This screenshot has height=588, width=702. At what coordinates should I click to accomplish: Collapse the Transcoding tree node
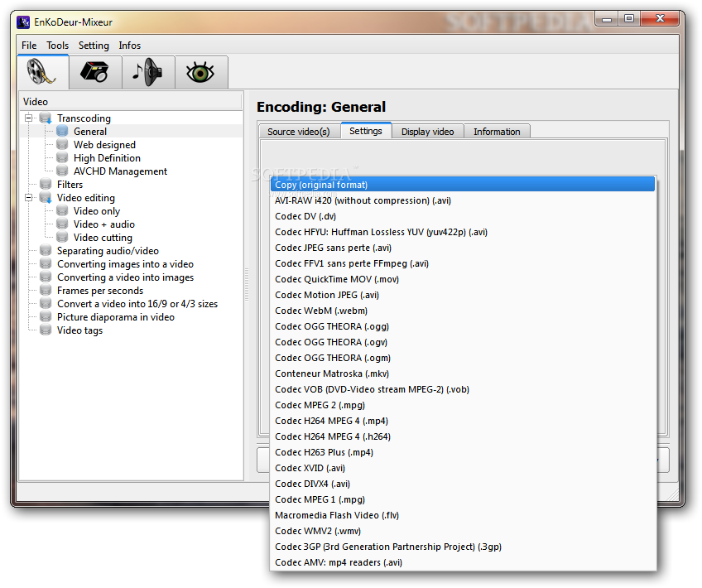29,118
